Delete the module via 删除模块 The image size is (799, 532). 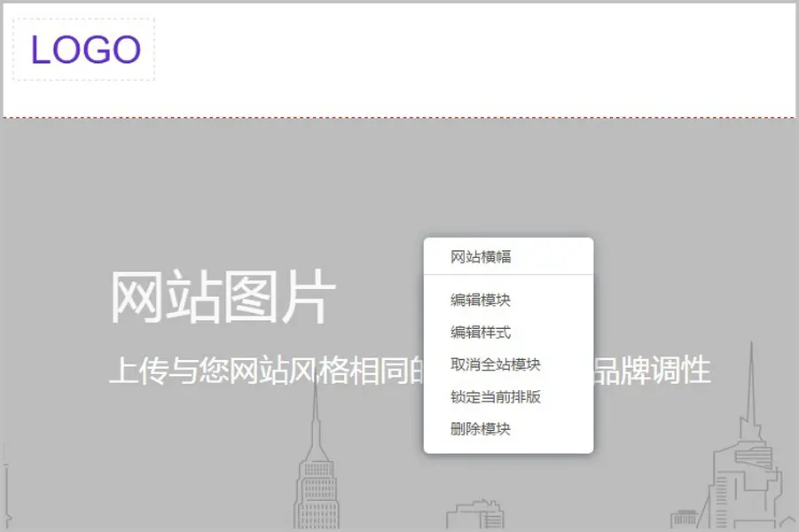tap(481, 429)
